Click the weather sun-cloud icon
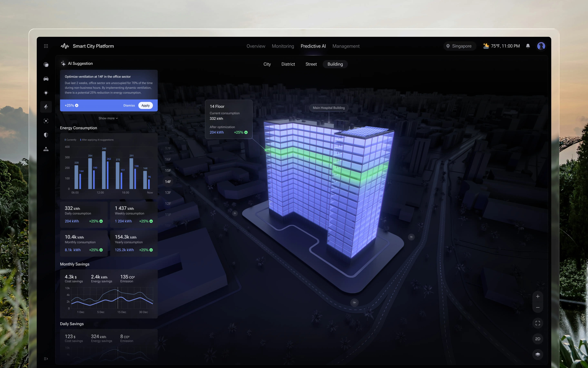The width and height of the screenshot is (588, 368). click(x=486, y=46)
